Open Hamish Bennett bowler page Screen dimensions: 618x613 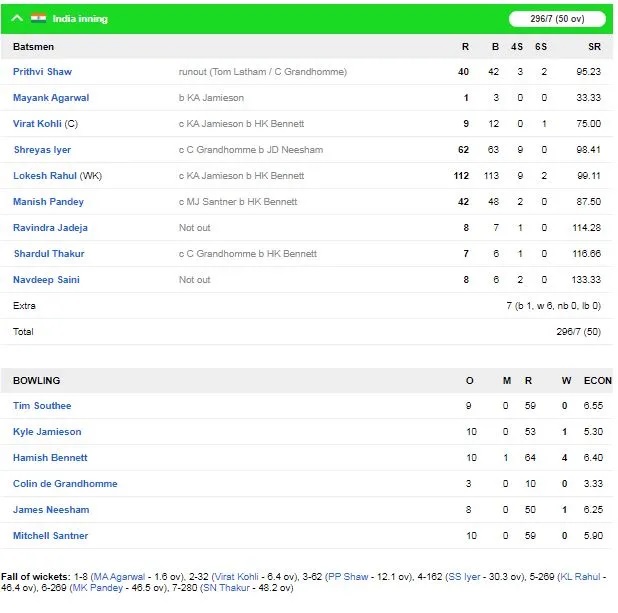50,458
